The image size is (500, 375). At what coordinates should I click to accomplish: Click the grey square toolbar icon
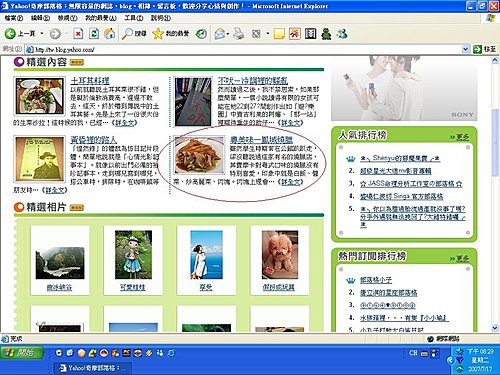pyautogui.click(x=256, y=34)
